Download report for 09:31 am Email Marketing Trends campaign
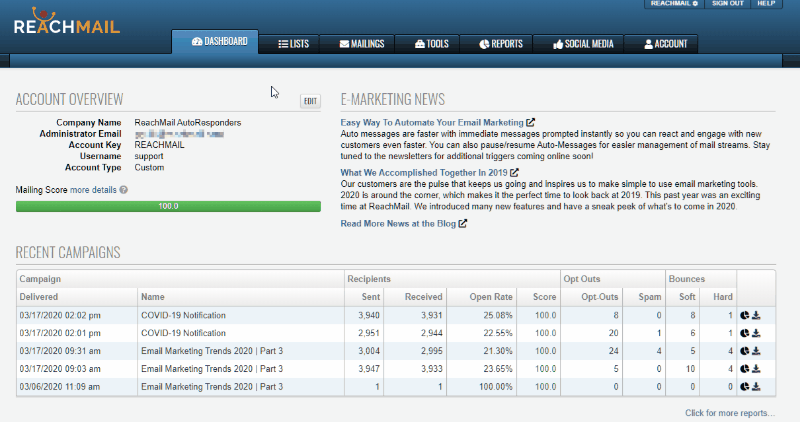The image size is (800, 422). point(756,351)
